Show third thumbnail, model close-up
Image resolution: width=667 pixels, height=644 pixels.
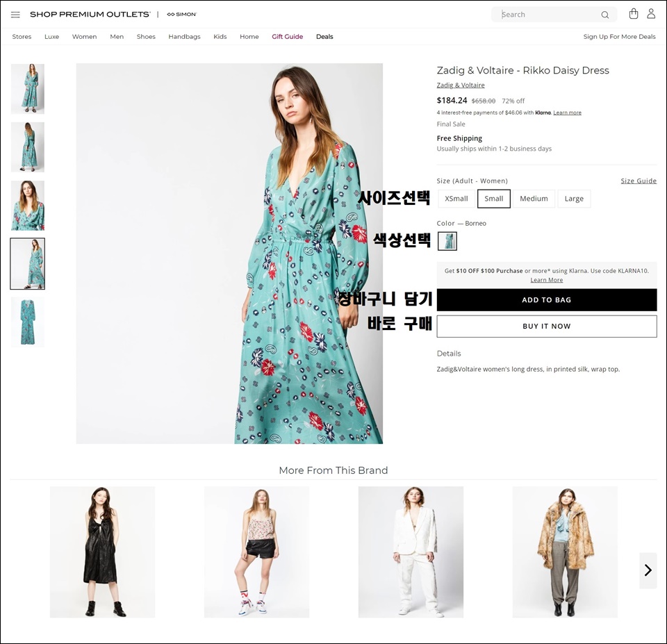click(x=28, y=206)
